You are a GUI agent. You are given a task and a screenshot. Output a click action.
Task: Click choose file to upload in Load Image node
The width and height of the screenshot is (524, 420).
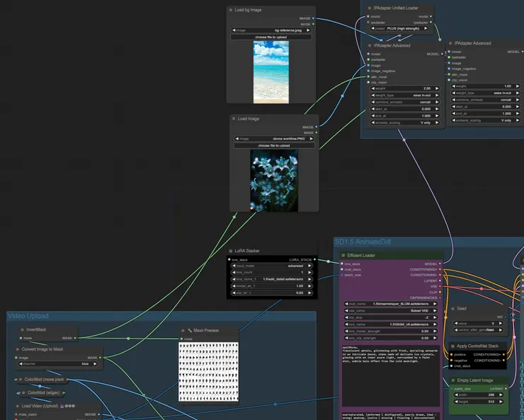[273, 145]
